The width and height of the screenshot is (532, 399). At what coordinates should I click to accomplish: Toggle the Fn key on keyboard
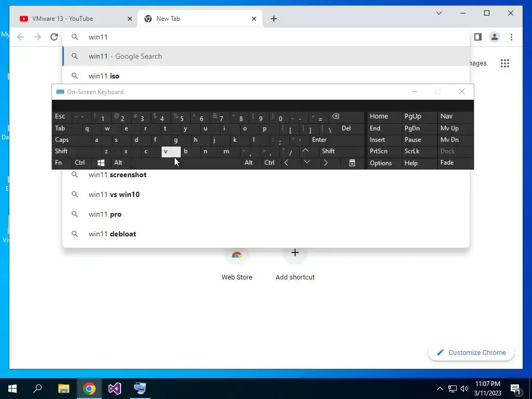click(61, 163)
